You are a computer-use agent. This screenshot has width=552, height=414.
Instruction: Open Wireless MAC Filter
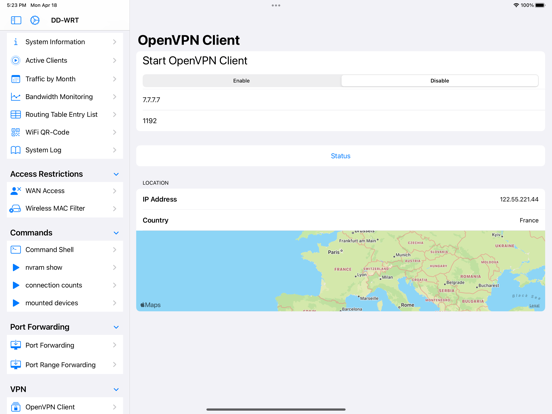tap(65, 209)
